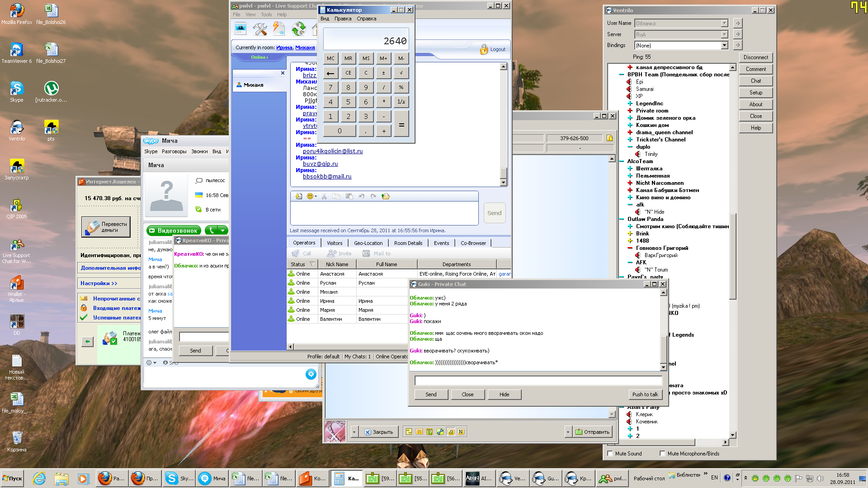Click the backspace arrow key in Calculator
868x488 pixels.
point(330,73)
